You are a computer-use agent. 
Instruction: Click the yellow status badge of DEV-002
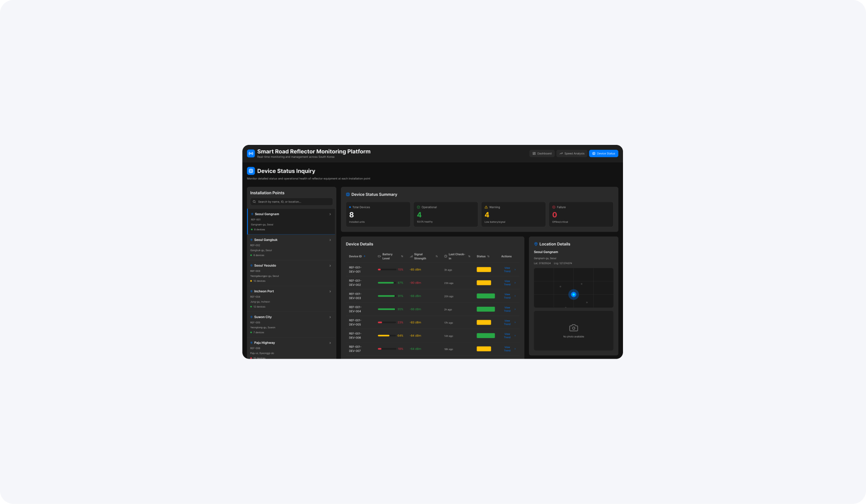pos(483,283)
